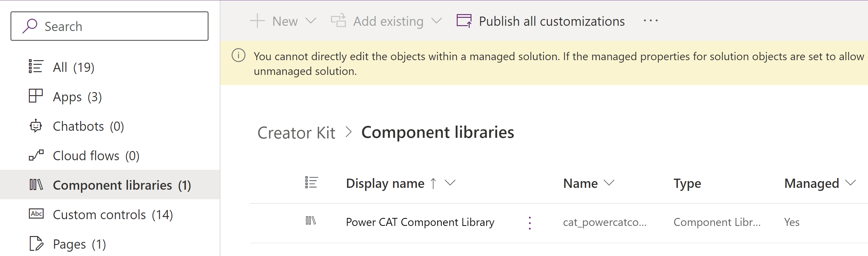
Task: Open the toolbar overflow ellipsis menu
Action: pos(650,21)
